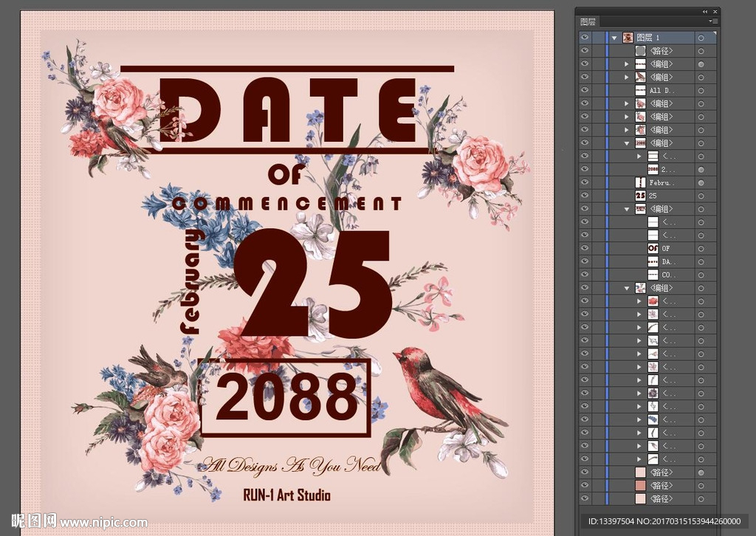Toggle visibility of the 25 text layer
Viewport: 756px width, 536px height.
(x=584, y=196)
